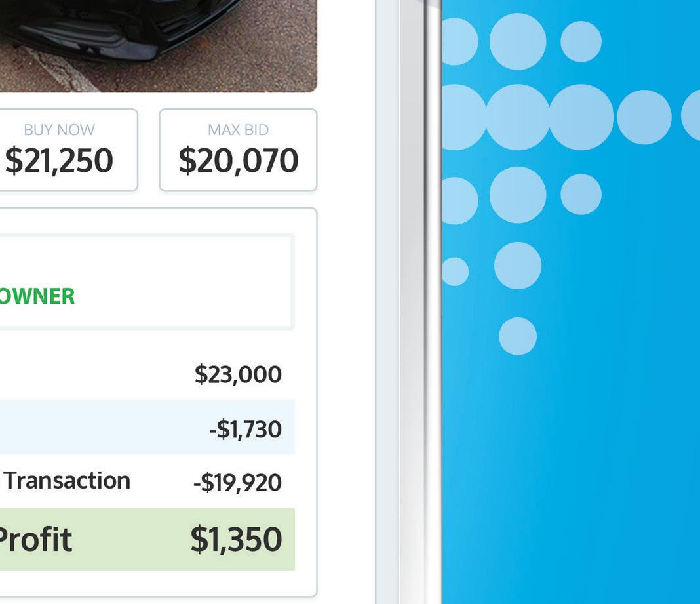Screen dimensions: 700x604
Task: Click the Profit label in the green row
Action: pos(35,540)
